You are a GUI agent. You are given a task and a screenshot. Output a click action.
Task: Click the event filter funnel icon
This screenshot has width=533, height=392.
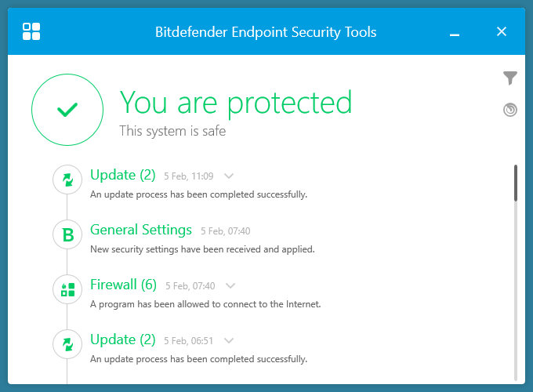tap(510, 78)
